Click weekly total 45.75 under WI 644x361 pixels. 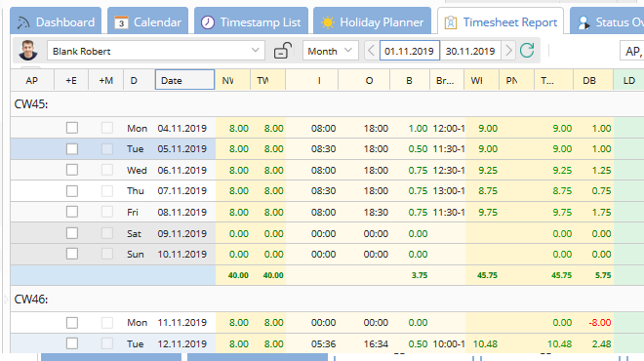(x=487, y=275)
